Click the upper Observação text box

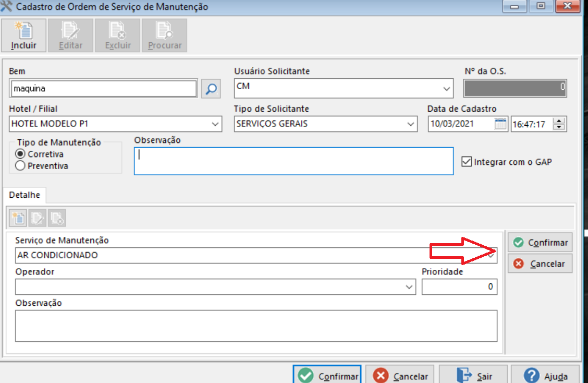[293, 161]
